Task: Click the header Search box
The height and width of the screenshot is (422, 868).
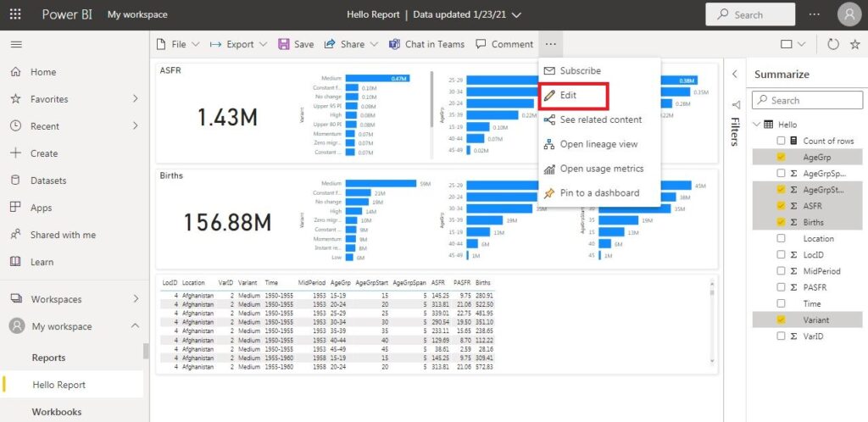Action: tap(750, 15)
